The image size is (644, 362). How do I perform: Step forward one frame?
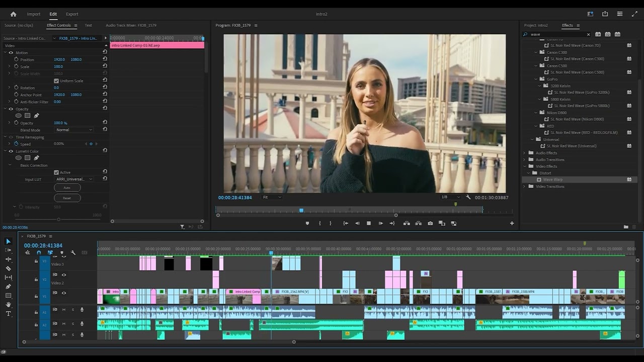[x=380, y=223]
